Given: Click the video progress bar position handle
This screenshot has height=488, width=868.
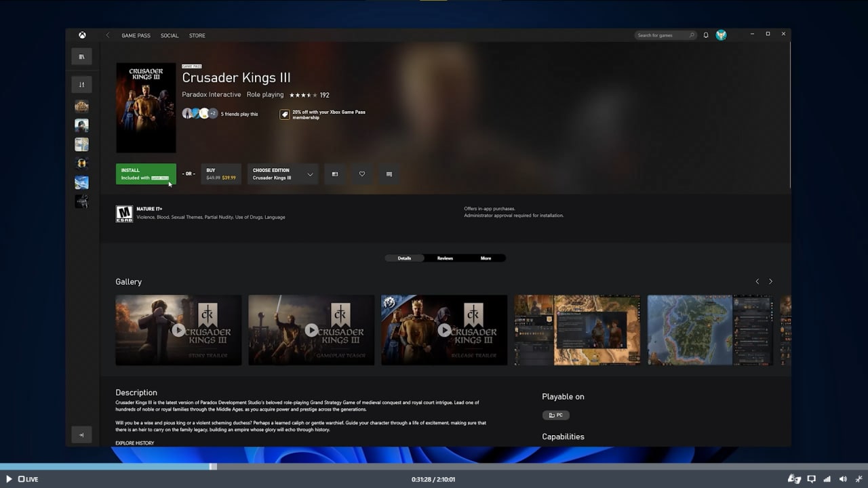Looking at the screenshot, I should point(213,466).
